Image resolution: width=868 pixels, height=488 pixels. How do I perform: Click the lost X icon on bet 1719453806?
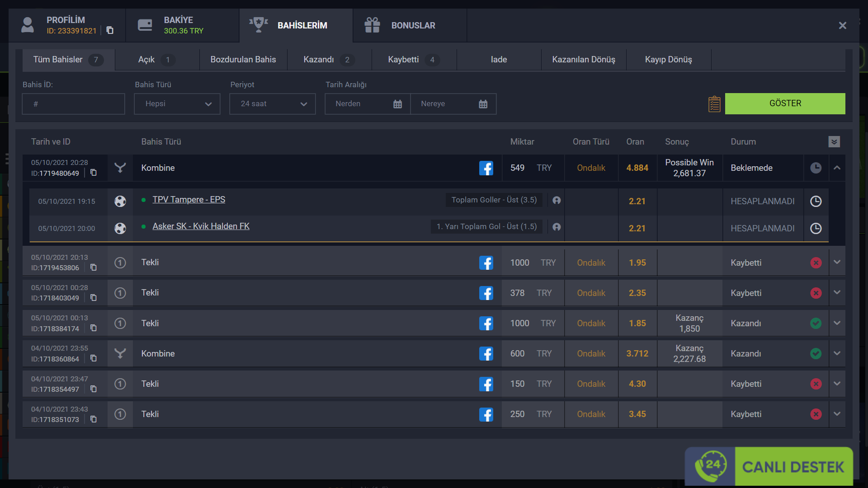pyautogui.click(x=816, y=263)
